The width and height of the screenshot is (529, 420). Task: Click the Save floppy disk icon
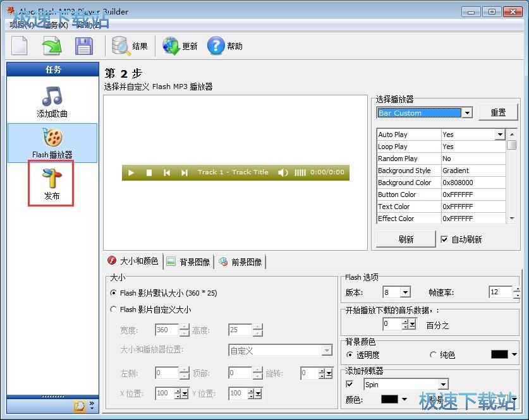[83, 46]
